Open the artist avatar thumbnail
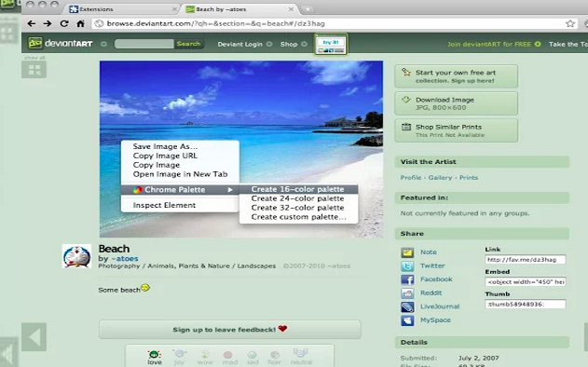This screenshot has height=367, width=588. pos(76,256)
